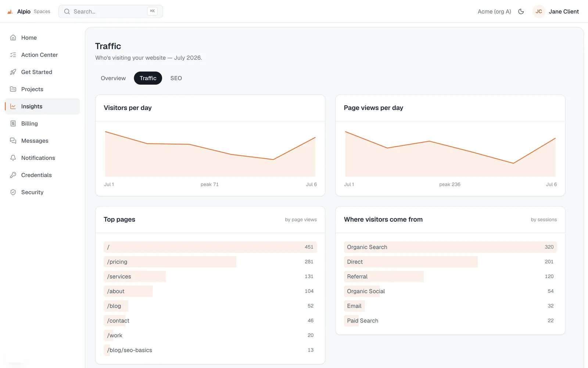588x368 pixels.
Task: Navigate to Projects
Action: pos(43,89)
